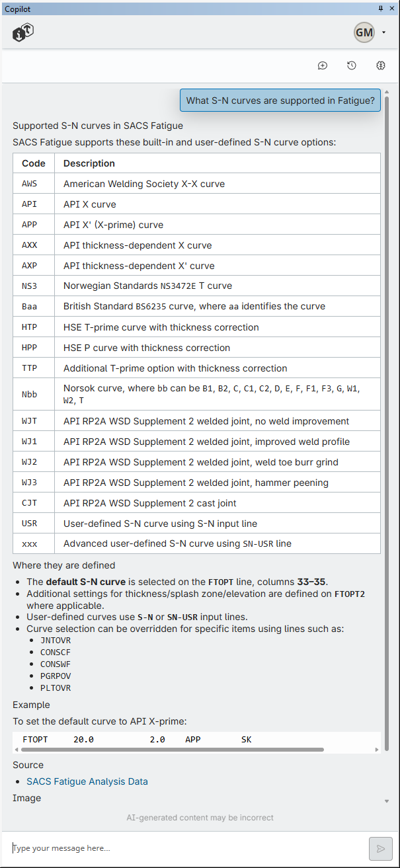The height and width of the screenshot is (868, 400).
Task: Open the globe settings icon
Action: [381, 65]
